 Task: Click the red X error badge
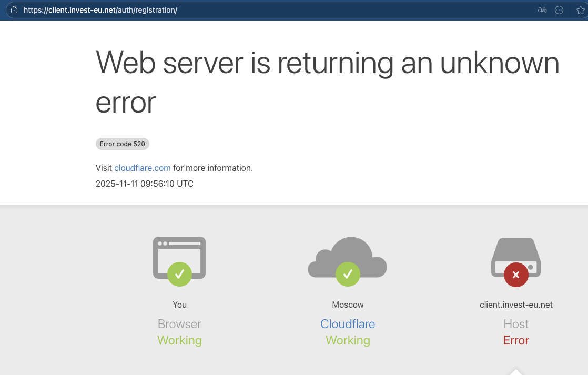tap(516, 275)
